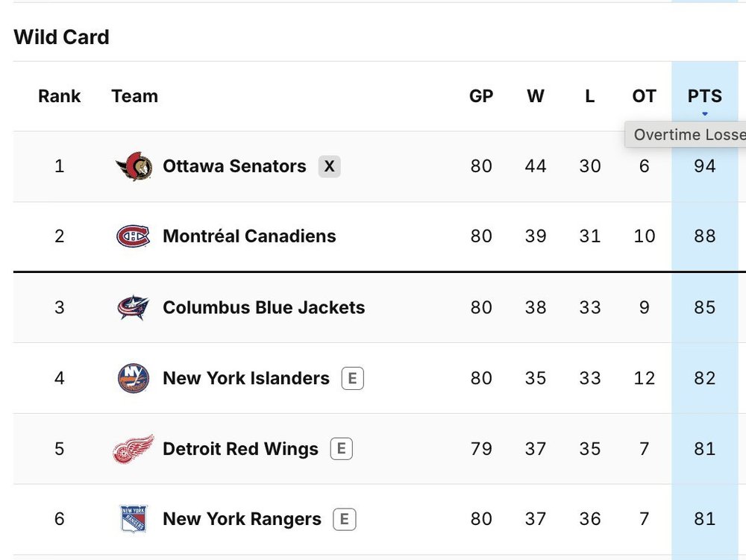The height and width of the screenshot is (560, 746).
Task: Click the Rank column header
Action: pyautogui.click(x=60, y=96)
